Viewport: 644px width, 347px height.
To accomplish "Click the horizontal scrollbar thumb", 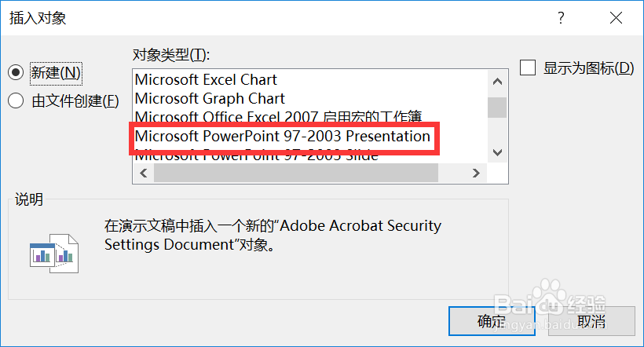I will pos(296,173).
